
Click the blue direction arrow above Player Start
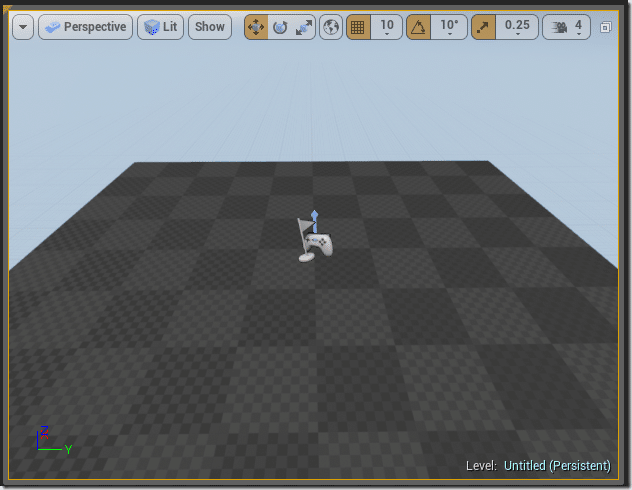315,221
